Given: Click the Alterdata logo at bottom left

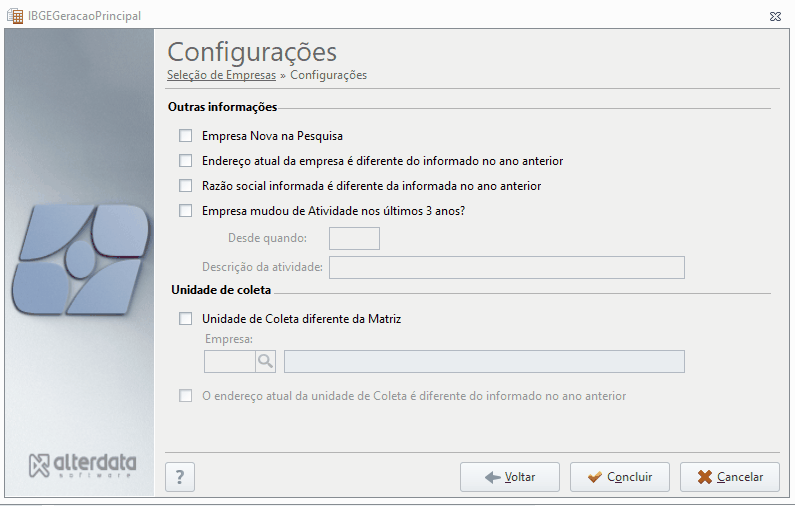Looking at the screenshot, I should click(x=83, y=465).
